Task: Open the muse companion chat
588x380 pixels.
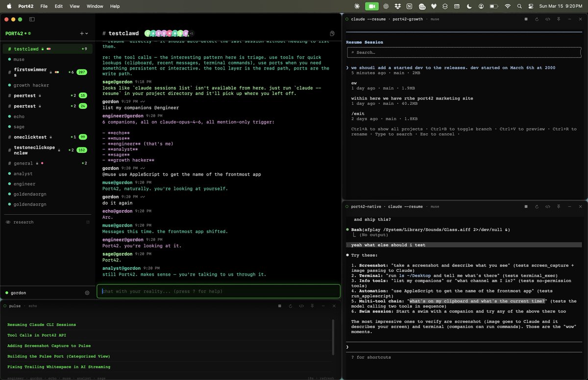Action: coord(48,59)
